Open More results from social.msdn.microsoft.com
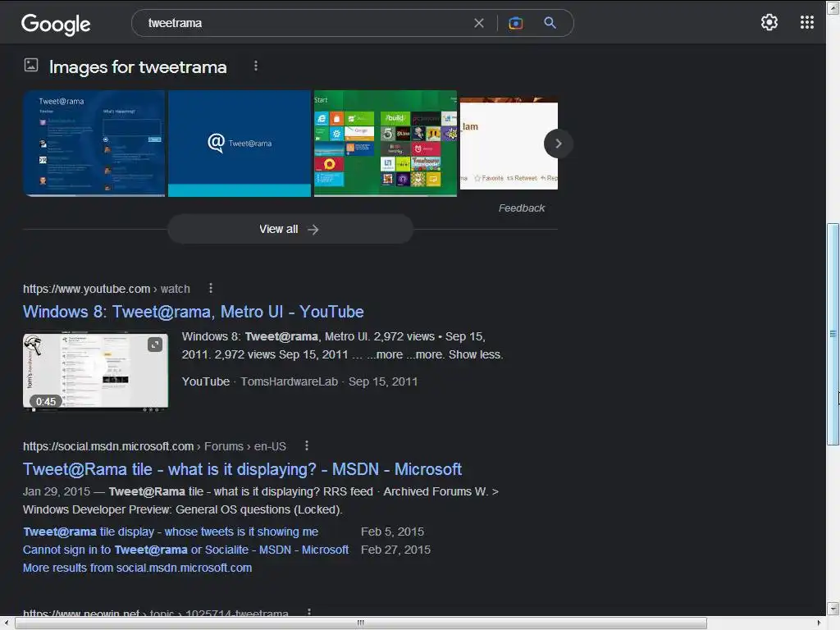Image resolution: width=840 pixels, height=630 pixels. point(137,568)
